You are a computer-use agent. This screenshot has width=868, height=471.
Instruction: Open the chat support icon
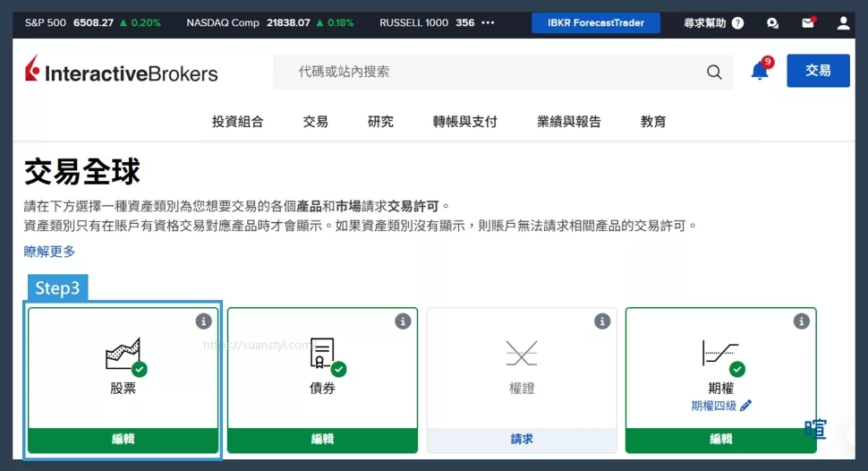773,23
